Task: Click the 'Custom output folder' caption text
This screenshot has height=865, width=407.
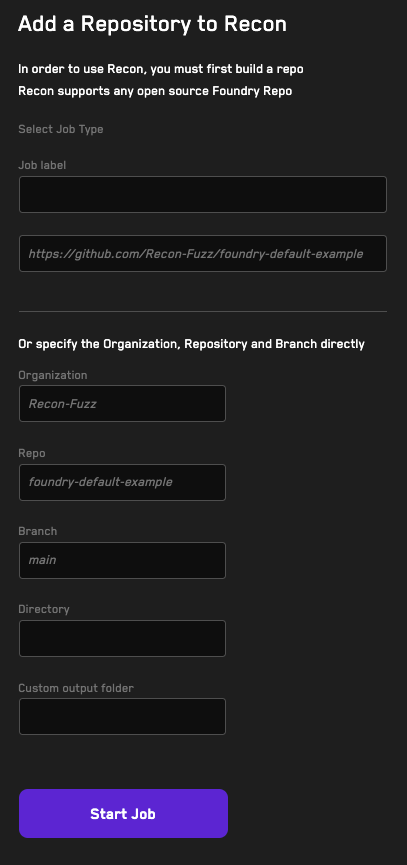Action: coord(76,688)
